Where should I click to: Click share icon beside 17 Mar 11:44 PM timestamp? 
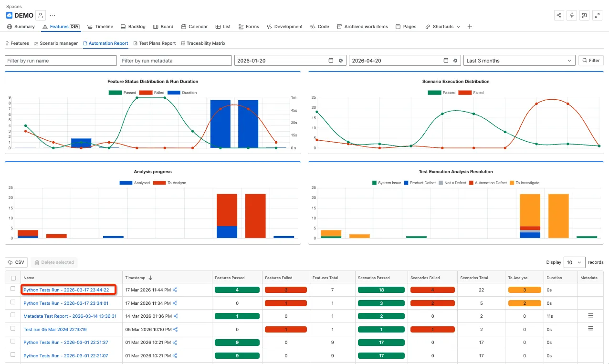pos(175,290)
